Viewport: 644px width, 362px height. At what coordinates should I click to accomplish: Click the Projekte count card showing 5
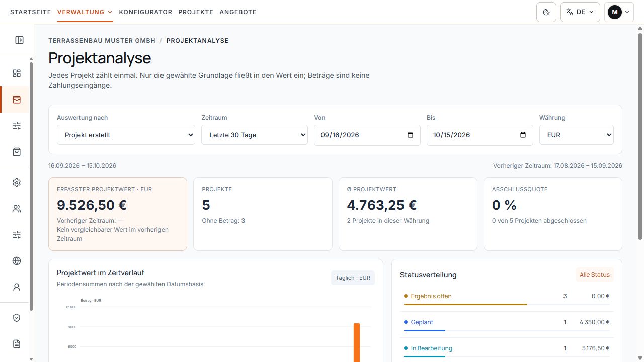pyautogui.click(x=263, y=214)
